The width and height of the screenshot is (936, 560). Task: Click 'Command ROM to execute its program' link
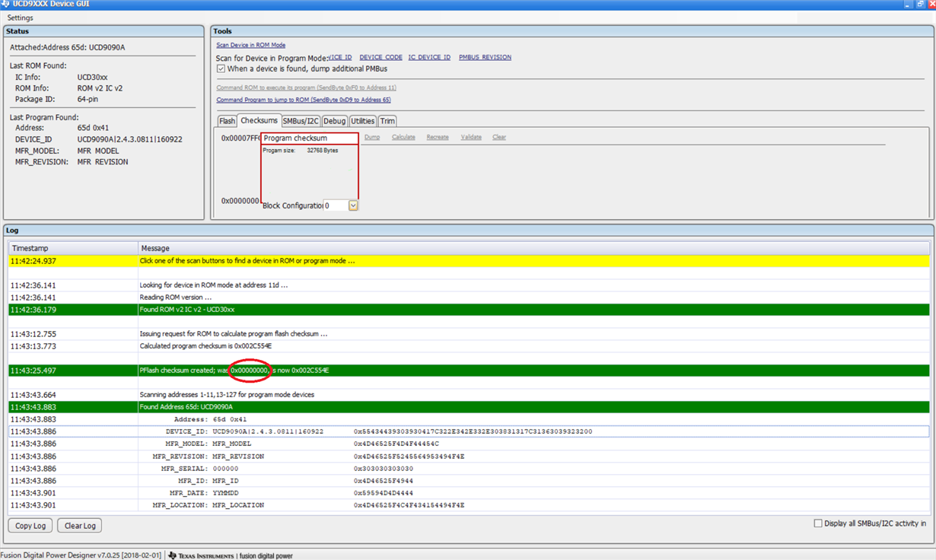(306, 87)
